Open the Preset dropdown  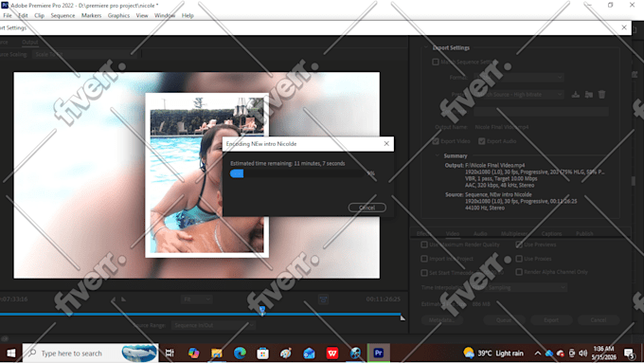click(x=519, y=95)
